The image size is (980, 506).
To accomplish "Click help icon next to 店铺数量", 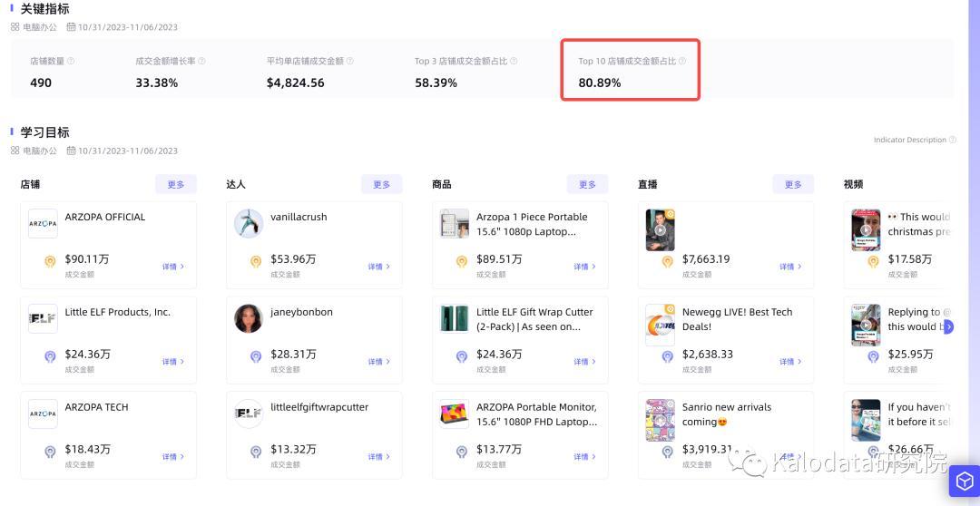I will (71, 62).
